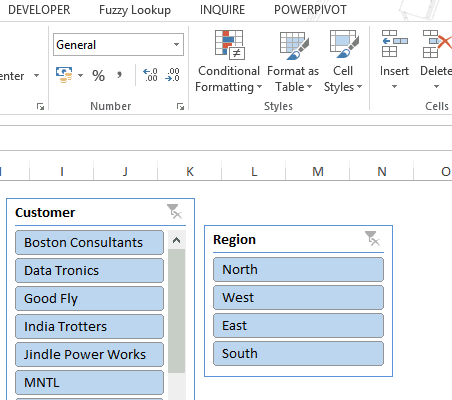
Task: Expand the Merge & Center dropdown arrow
Action: click(x=36, y=76)
